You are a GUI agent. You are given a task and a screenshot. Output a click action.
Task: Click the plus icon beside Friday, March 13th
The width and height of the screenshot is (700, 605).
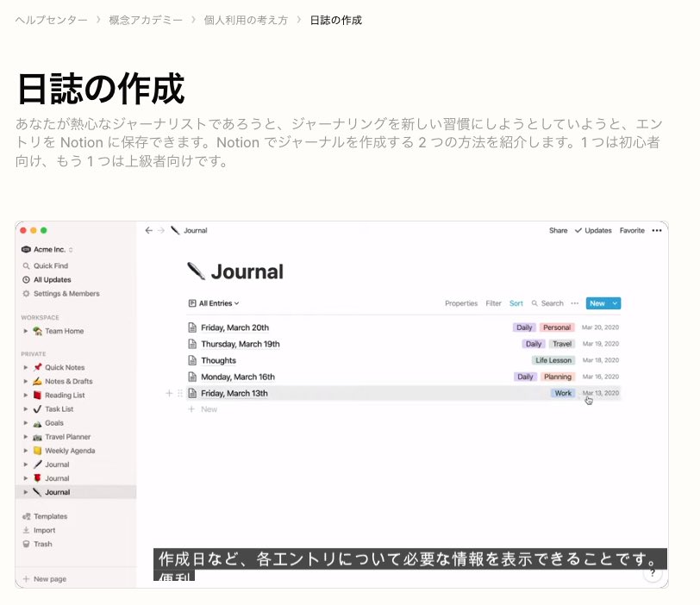pyautogui.click(x=169, y=393)
